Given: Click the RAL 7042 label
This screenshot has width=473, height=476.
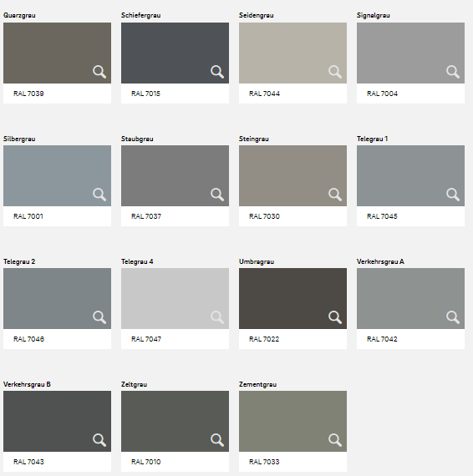Looking at the screenshot, I should click(382, 339).
